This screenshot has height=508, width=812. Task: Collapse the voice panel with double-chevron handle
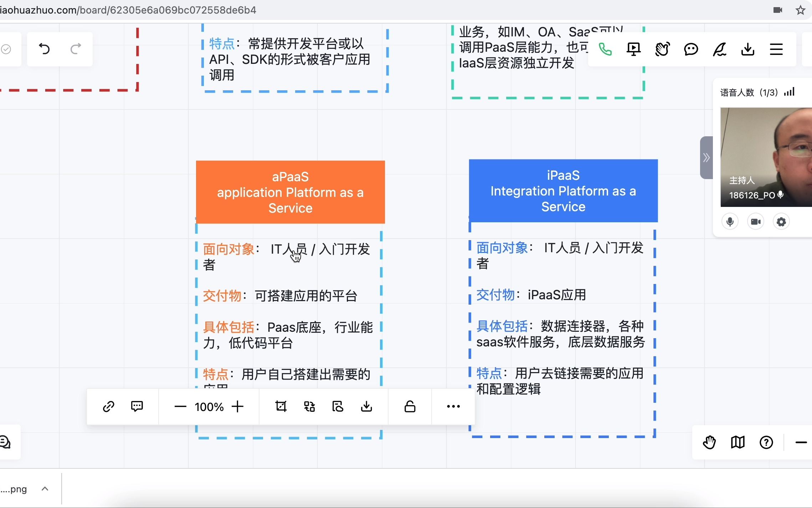coord(706,158)
